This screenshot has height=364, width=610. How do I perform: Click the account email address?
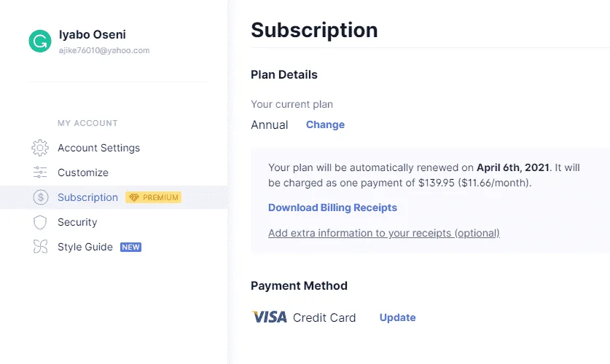click(104, 50)
